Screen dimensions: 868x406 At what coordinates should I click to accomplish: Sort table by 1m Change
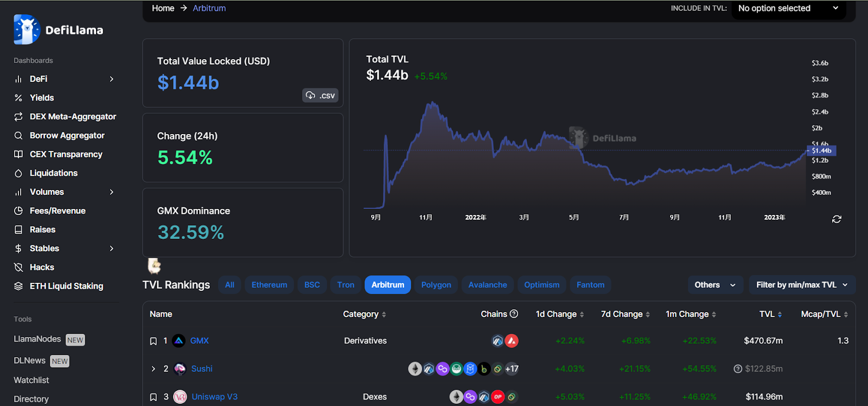click(x=691, y=314)
